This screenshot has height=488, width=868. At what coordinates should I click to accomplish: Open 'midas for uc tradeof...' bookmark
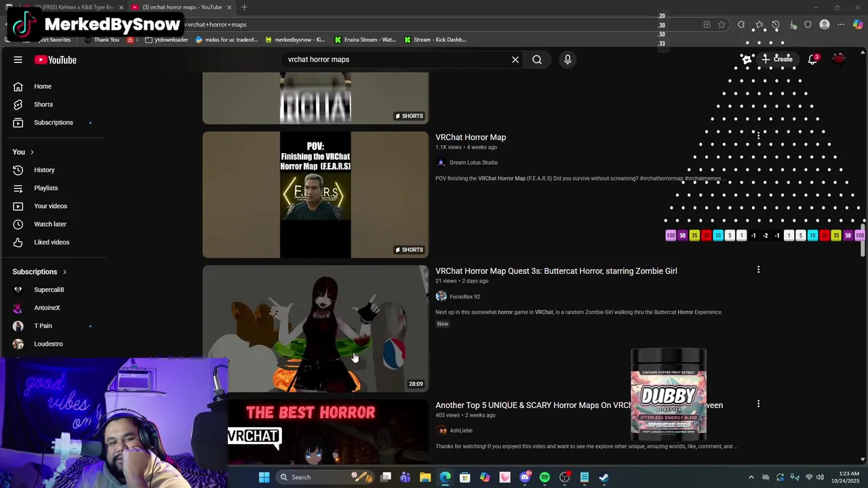226,40
